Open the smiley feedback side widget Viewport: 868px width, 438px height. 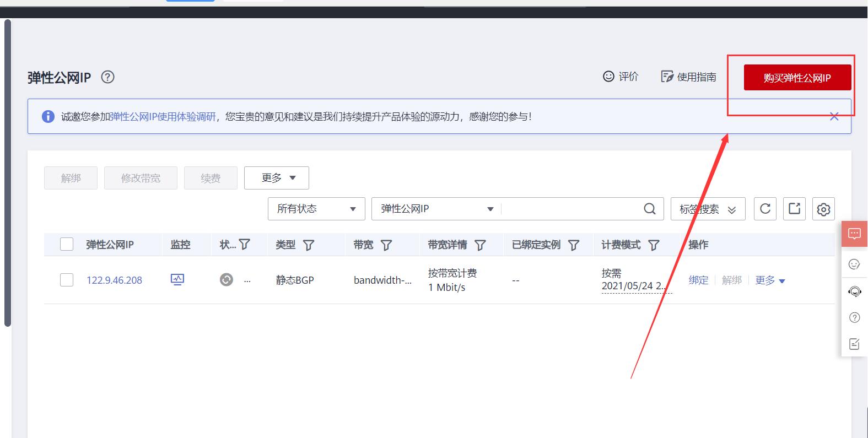coord(854,264)
